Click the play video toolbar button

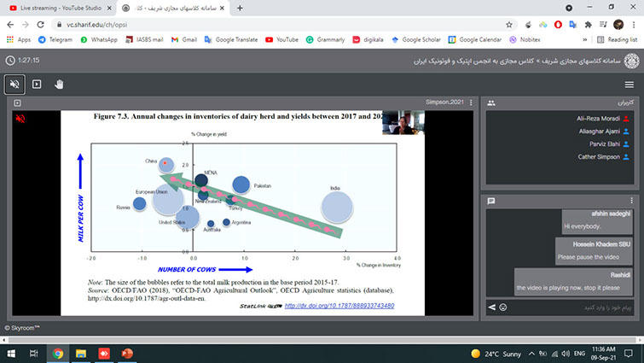pos(37,84)
